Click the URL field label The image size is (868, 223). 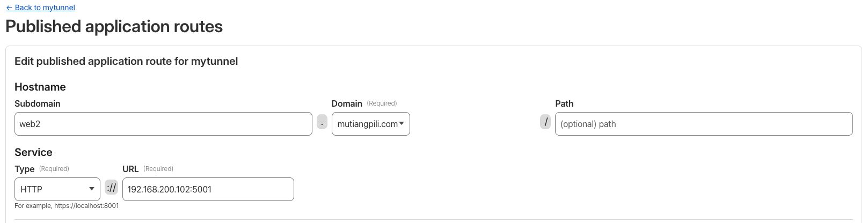(130, 169)
